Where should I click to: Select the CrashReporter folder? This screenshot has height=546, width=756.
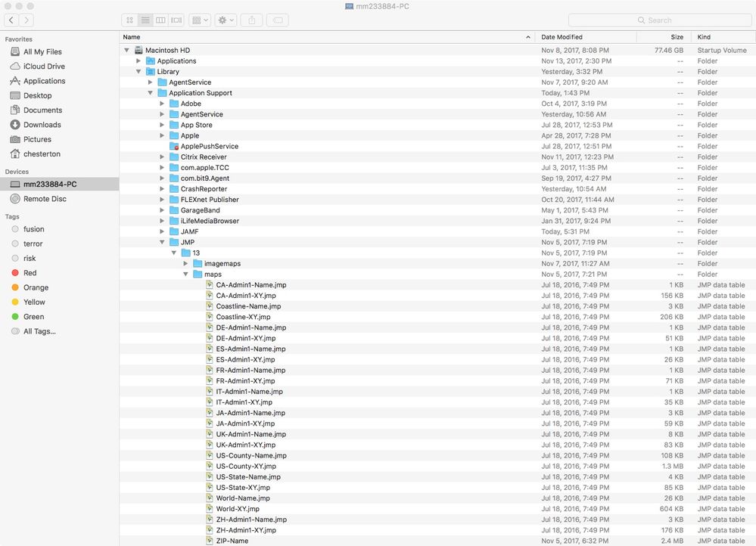coord(204,189)
